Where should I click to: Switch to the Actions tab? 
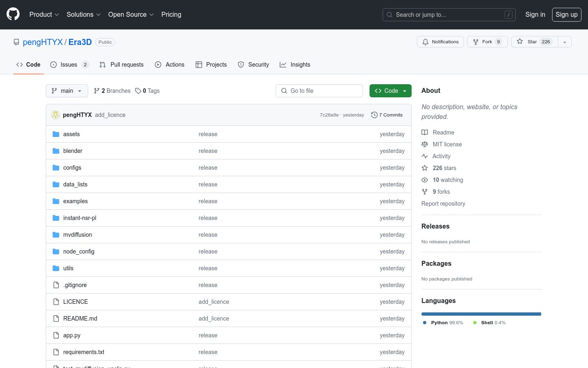(170, 65)
